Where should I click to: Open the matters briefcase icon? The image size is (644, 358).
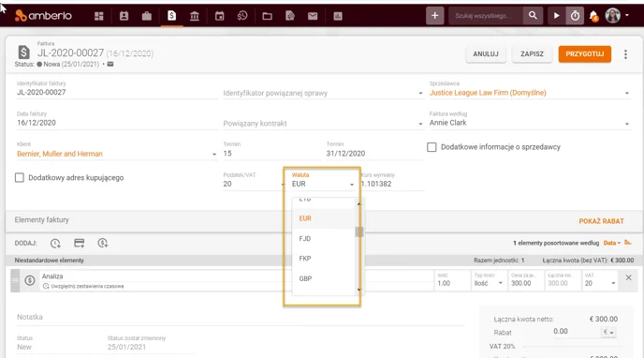[x=147, y=16]
